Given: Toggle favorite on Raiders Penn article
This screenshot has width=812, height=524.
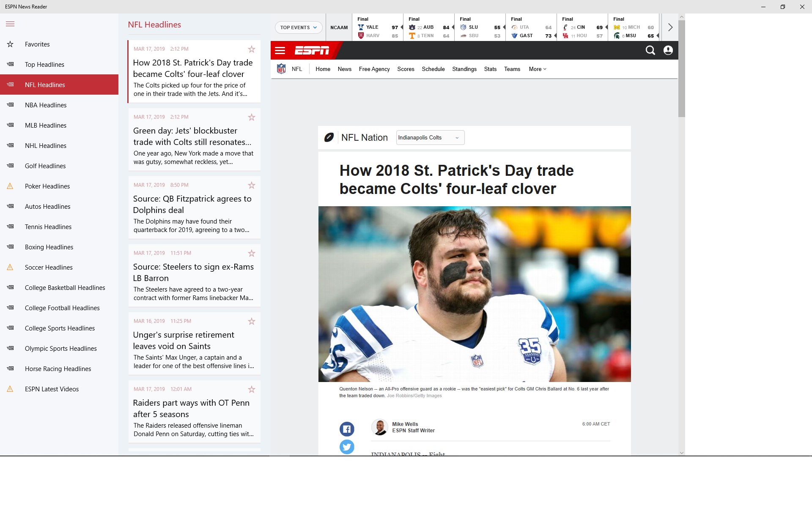Looking at the screenshot, I should point(252,390).
